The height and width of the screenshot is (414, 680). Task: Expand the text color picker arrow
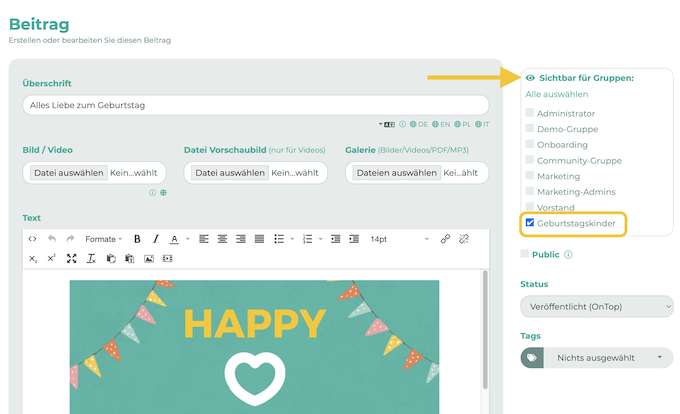(x=188, y=239)
